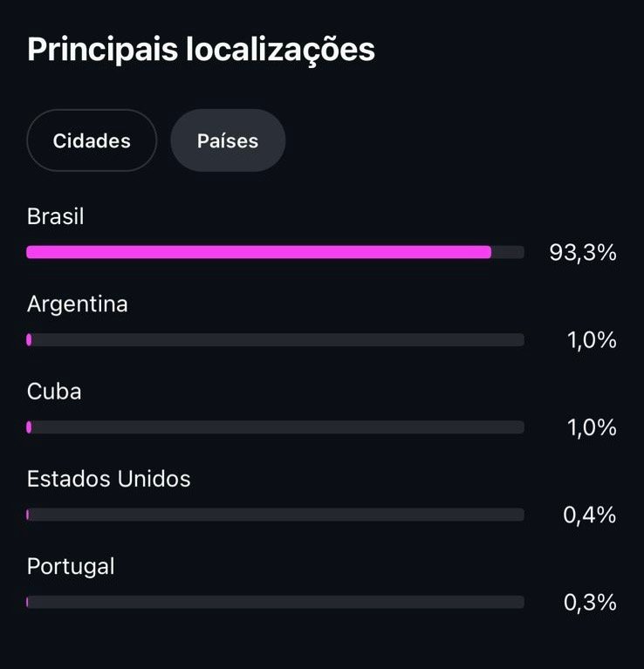644x669 pixels.
Task: Click Argentina's 1,0% percentage
Action: 592,340
